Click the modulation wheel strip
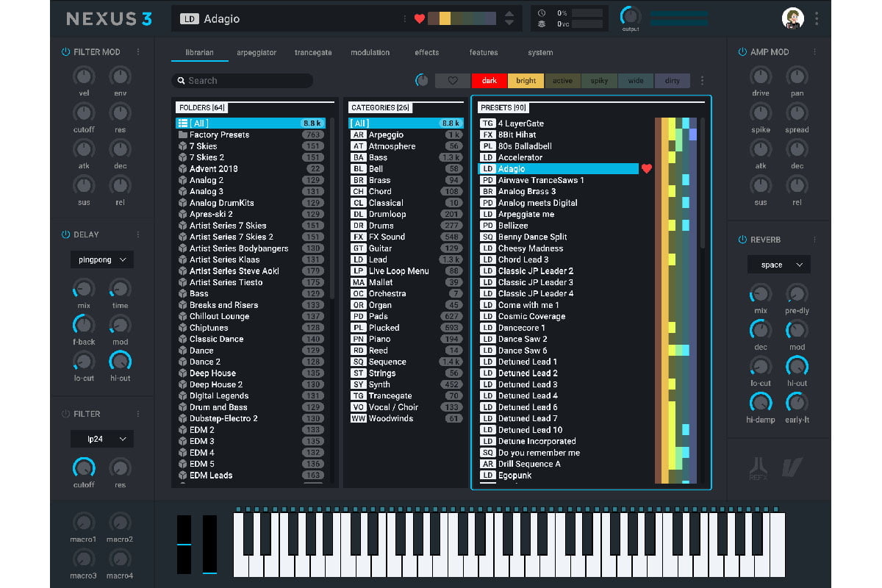Viewport: 882px width, 588px height. 209,544
